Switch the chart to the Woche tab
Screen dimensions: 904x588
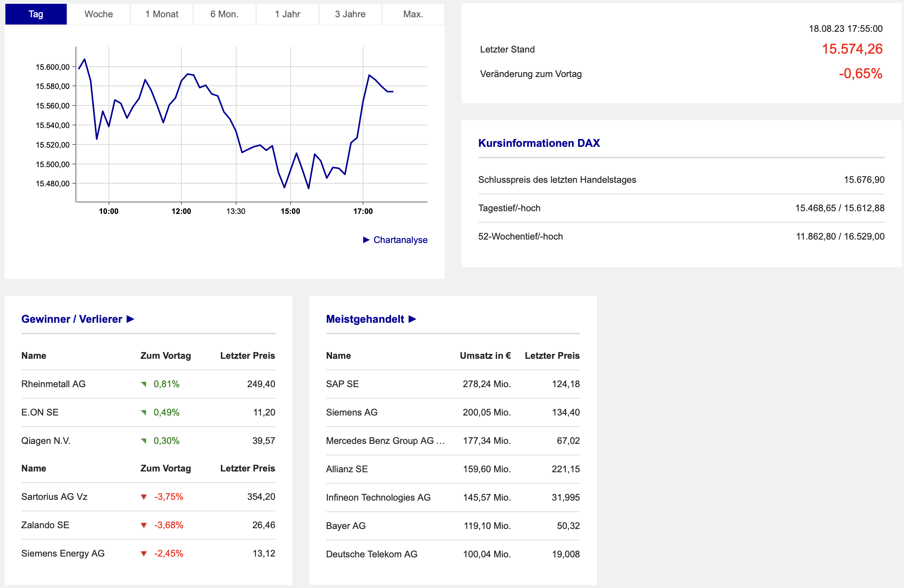[x=99, y=14]
